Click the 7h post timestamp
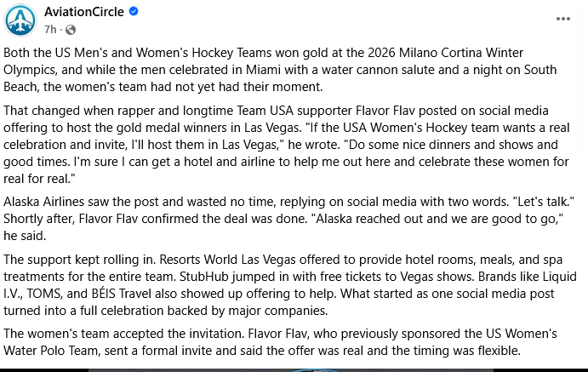 coord(50,29)
